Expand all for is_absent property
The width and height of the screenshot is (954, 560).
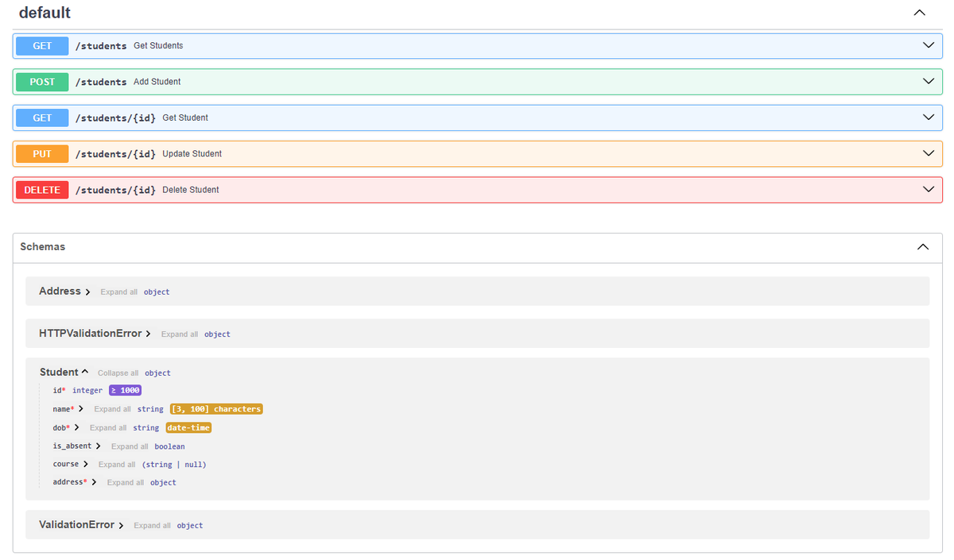(x=130, y=446)
